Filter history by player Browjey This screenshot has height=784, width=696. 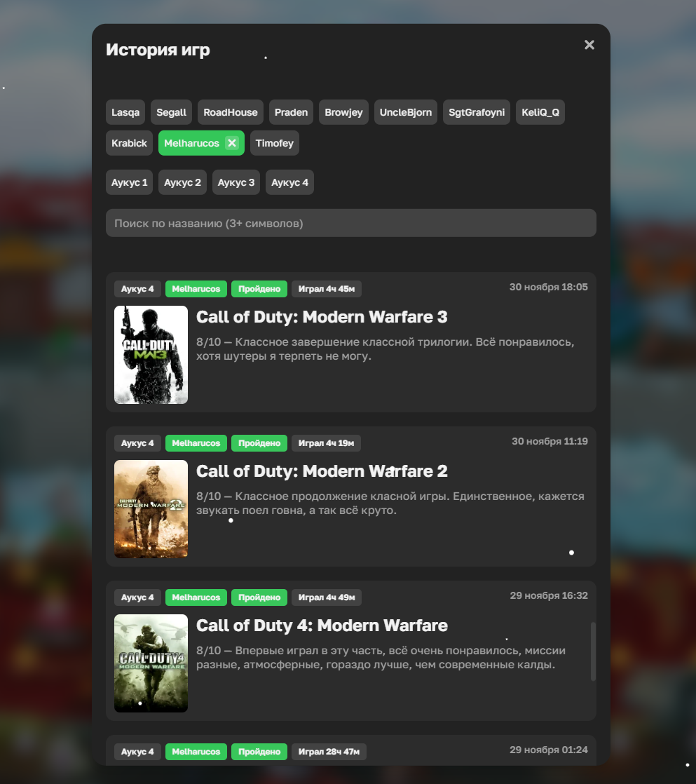click(x=343, y=112)
